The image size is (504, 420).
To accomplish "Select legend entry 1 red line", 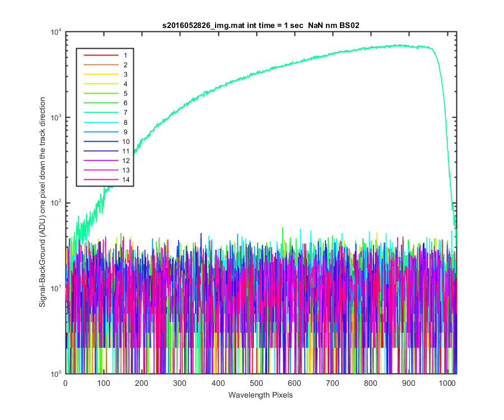I will [x=101, y=55].
